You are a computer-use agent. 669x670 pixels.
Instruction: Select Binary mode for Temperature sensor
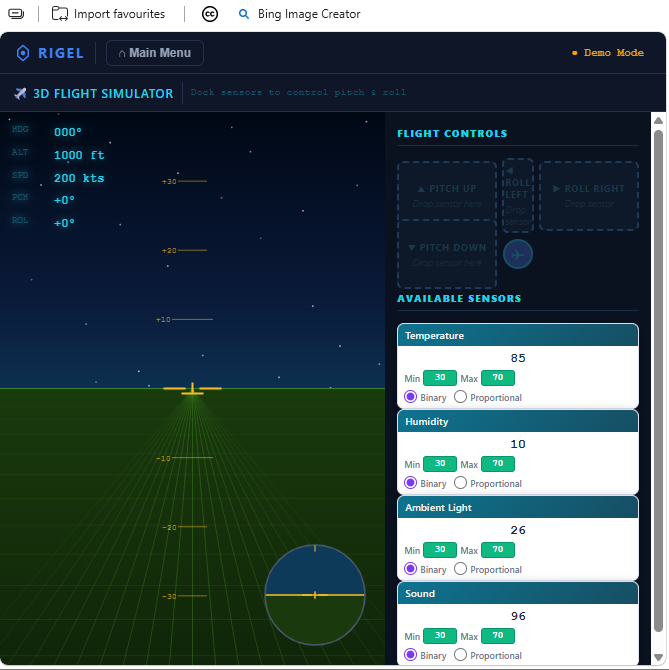(411, 397)
